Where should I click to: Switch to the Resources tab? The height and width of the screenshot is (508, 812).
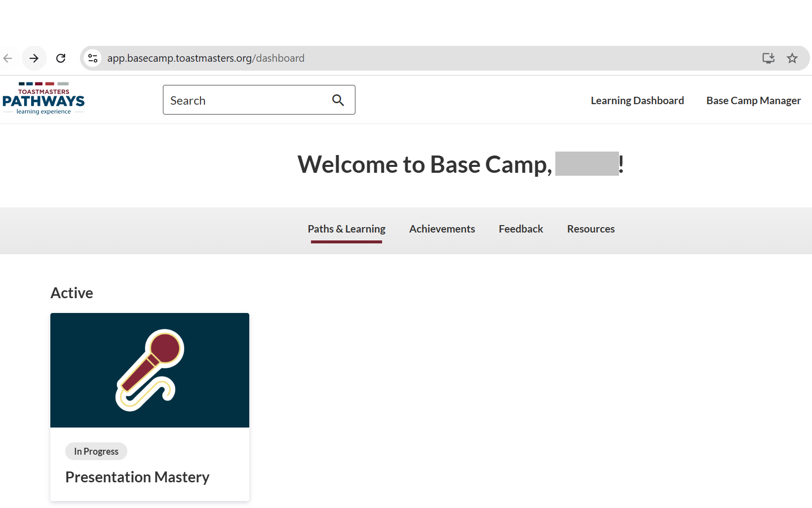(x=591, y=229)
